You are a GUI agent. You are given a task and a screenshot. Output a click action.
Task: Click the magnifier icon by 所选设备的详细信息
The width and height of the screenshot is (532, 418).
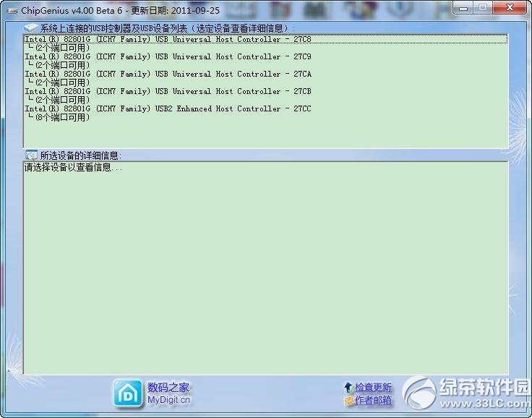31,155
